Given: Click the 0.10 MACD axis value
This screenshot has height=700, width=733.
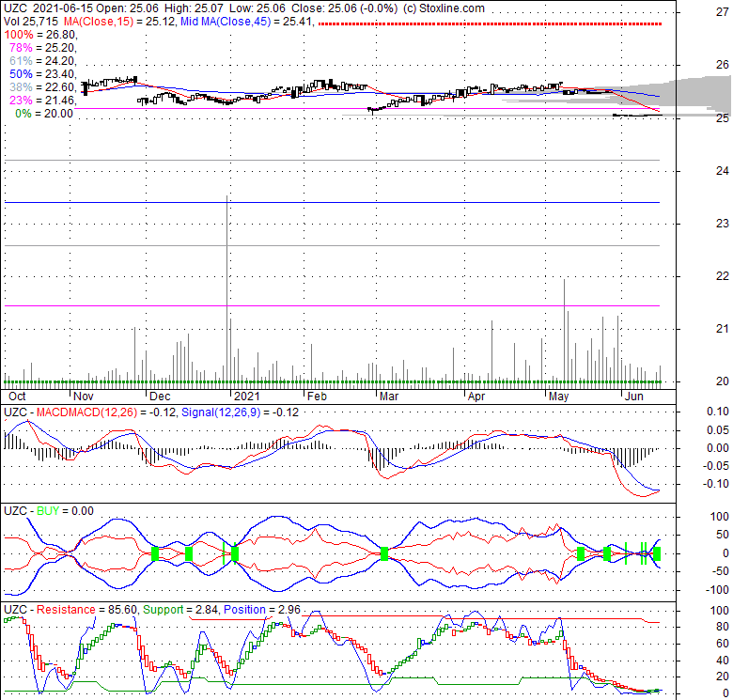Looking at the screenshot, I should (718, 412).
